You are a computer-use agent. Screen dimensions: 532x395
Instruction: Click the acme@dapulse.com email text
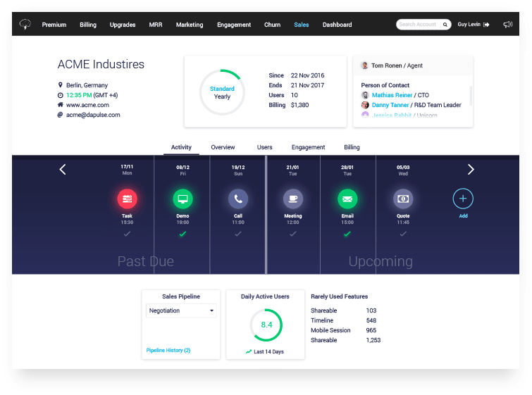pyautogui.click(x=93, y=115)
